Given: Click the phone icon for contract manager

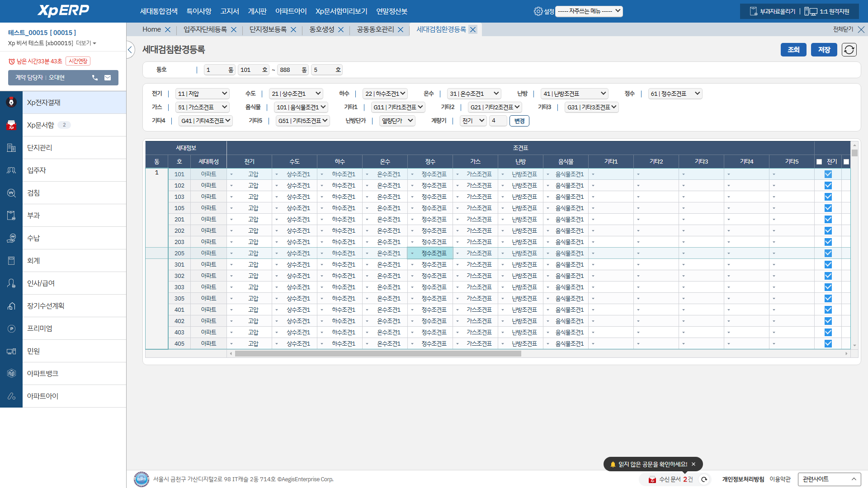Looking at the screenshot, I should coord(95,78).
